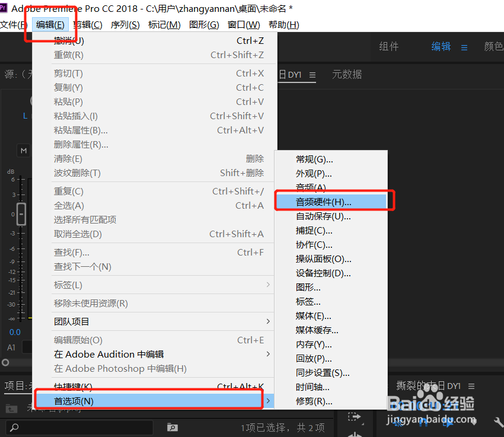Open the 序列(S) menu
The image size is (504, 437).
tap(125, 25)
